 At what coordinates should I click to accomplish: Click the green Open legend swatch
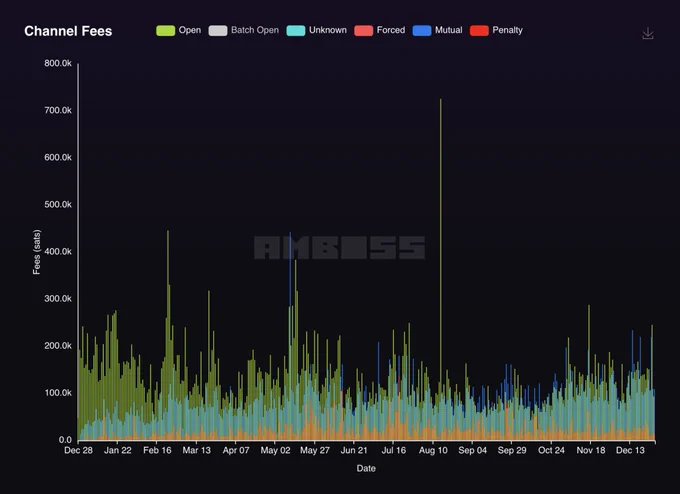(165, 30)
